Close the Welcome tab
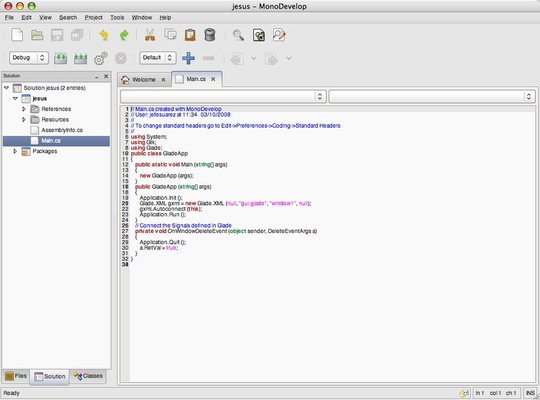This screenshot has height=400, width=540. coord(164,80)
